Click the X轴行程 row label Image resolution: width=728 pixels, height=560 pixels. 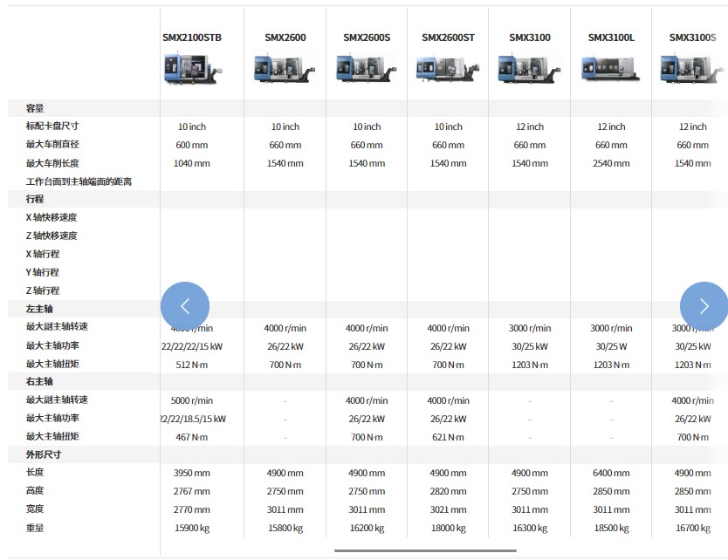43,254
